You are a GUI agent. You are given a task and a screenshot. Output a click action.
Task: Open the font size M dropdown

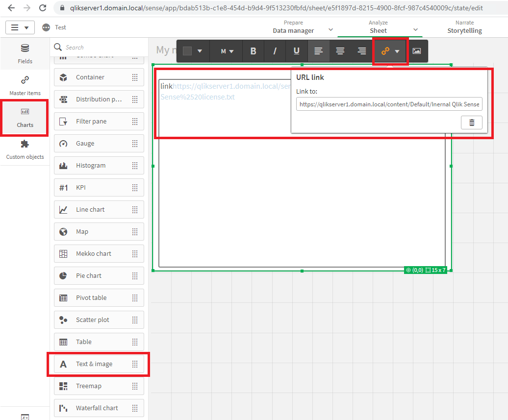(227, 51)
